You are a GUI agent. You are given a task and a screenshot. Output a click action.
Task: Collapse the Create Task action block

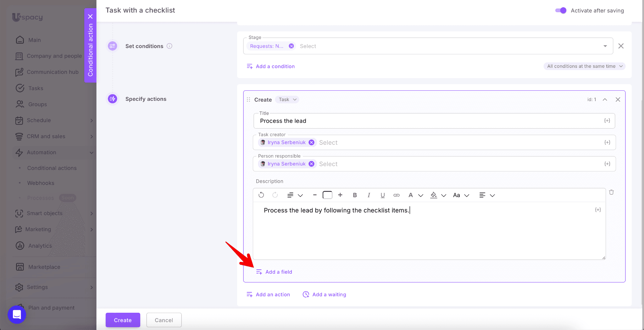tap(605, 100)
